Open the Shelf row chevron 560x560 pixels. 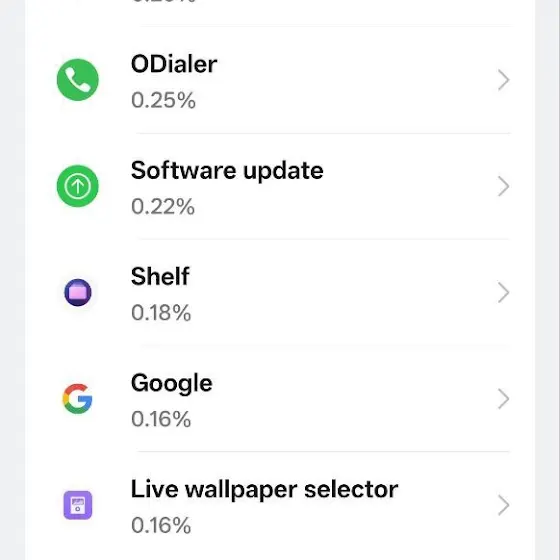(504, 292)
